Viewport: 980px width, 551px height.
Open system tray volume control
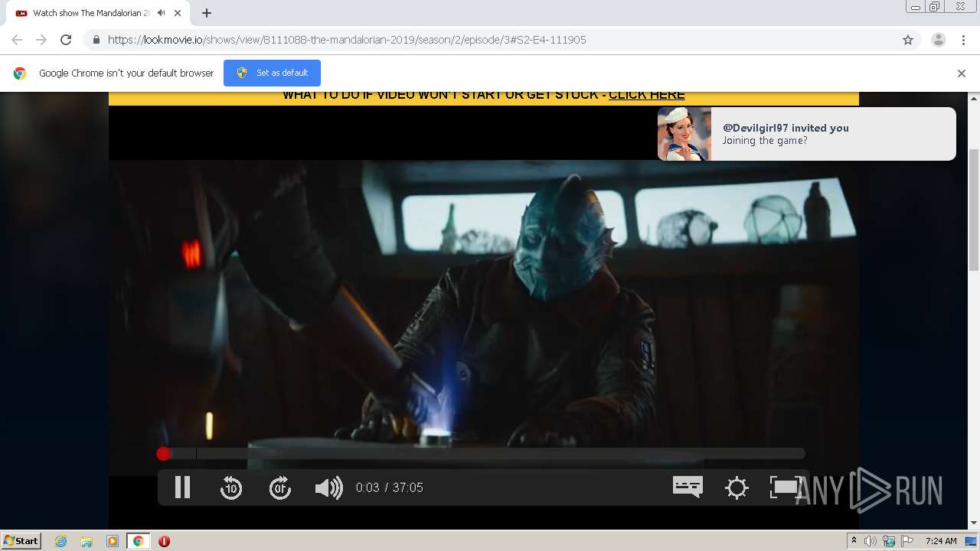pyautogui.click(x=871, y=541)
